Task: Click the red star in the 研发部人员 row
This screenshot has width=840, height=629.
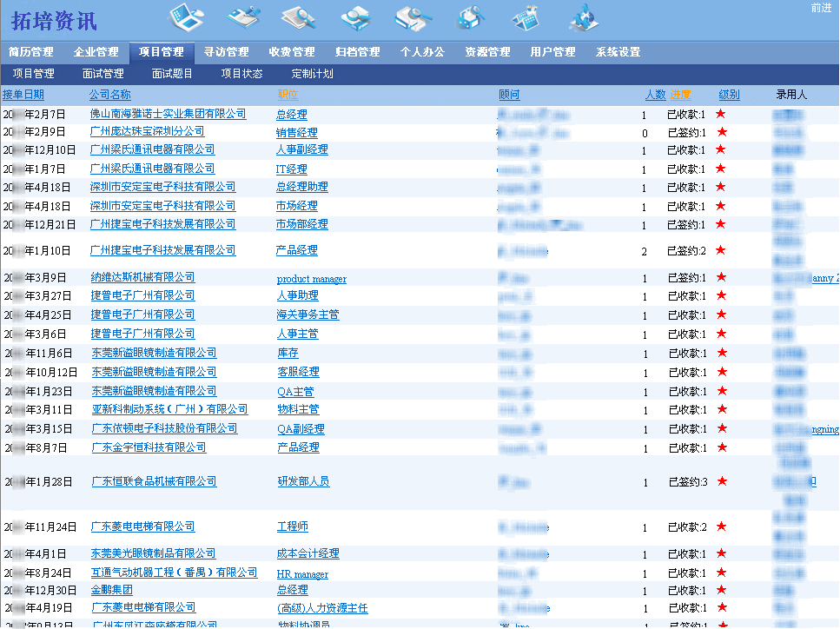Action: click(x=722, y=481)
